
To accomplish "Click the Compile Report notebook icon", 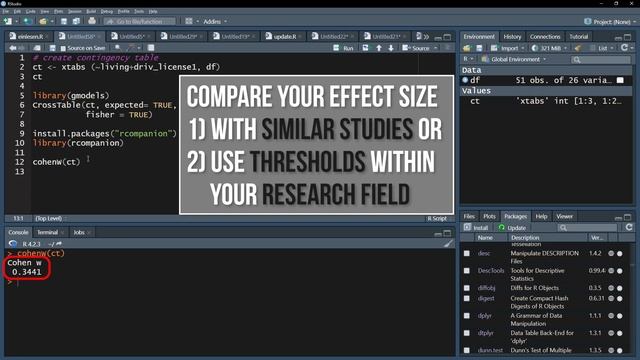I will click(151, 48).
